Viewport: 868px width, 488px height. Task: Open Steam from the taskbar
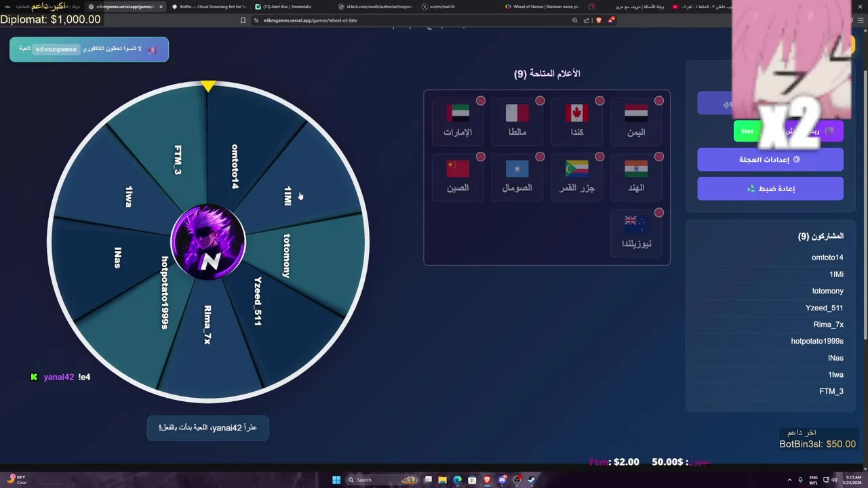tap(532, 480)
